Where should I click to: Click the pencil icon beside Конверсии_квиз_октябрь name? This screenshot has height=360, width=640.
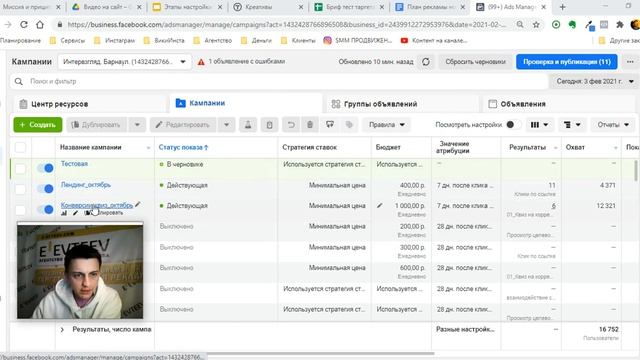click(x=138, y=204)
